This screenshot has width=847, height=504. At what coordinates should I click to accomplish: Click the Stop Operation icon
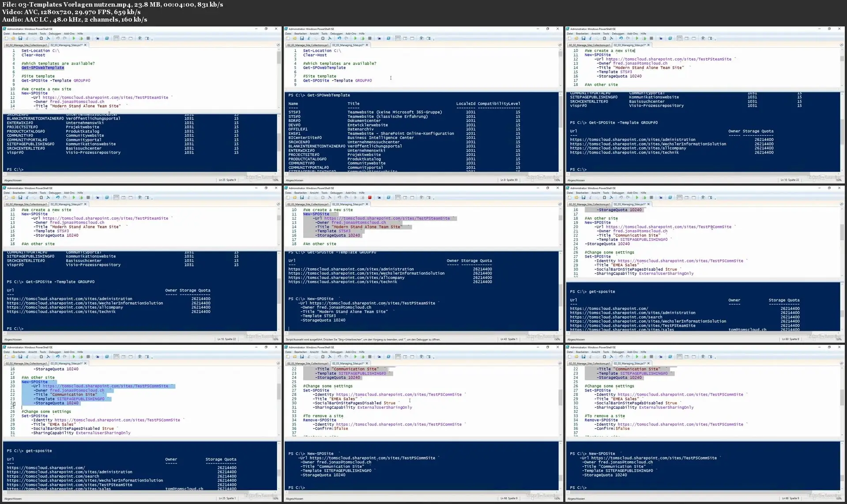coord(88,39)
